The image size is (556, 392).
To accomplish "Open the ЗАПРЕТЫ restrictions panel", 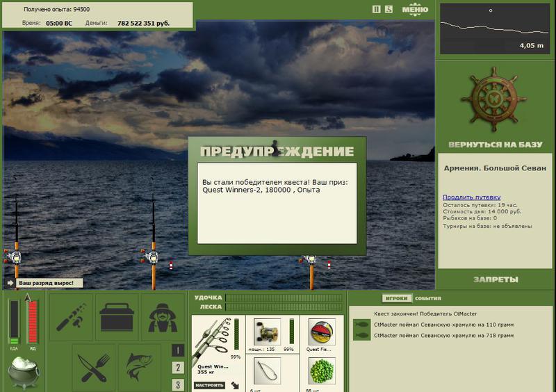I will [x=496, y=279].
